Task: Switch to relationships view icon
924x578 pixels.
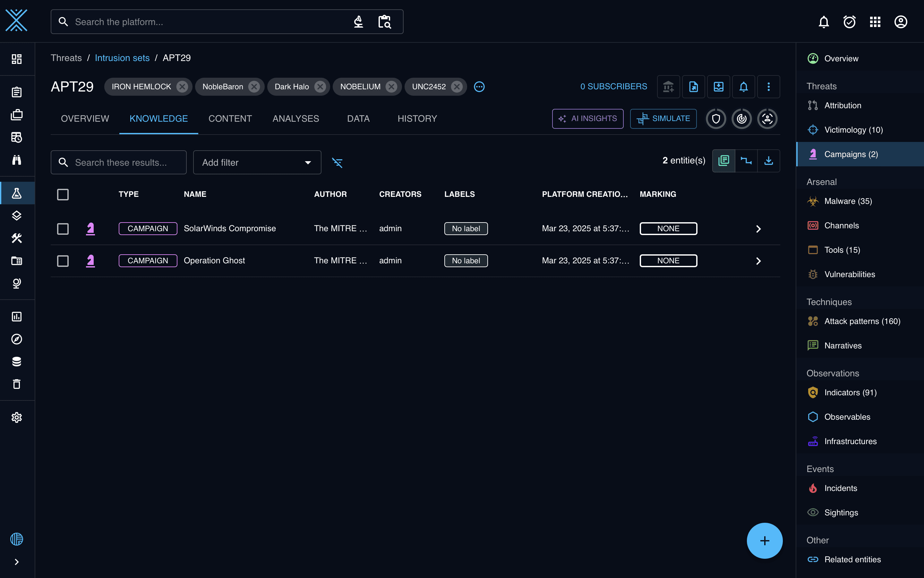Action: [x=746, y=161]
